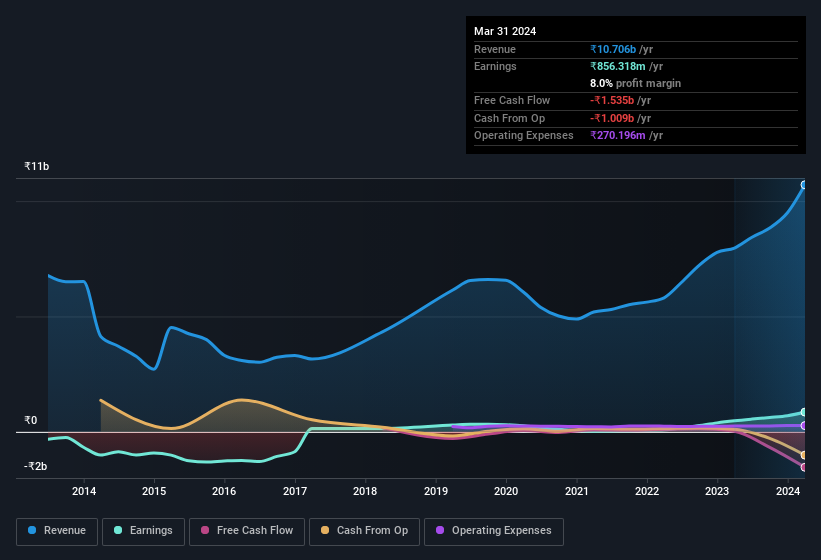
Task: Toggle the Operating Expenses legend button
Action: 494,532
